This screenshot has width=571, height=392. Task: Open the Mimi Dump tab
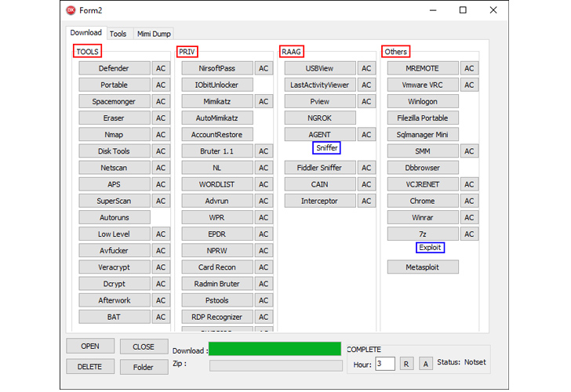click(x=154, y=34)
